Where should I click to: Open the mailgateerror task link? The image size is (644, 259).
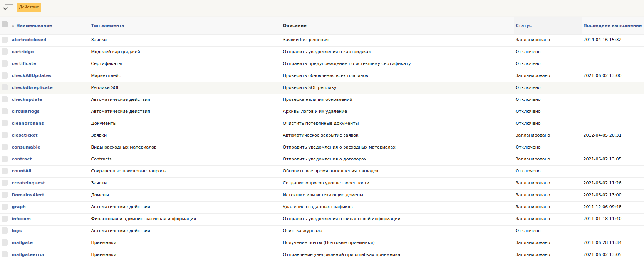click(28, 254)
